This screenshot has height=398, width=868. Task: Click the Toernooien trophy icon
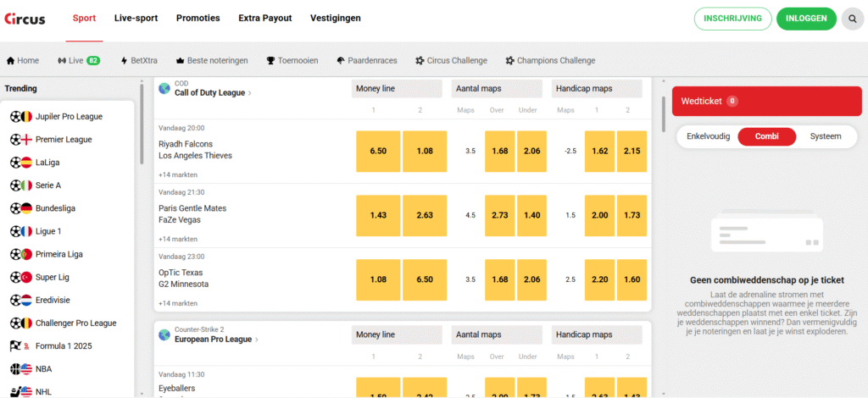click(270, 61)
